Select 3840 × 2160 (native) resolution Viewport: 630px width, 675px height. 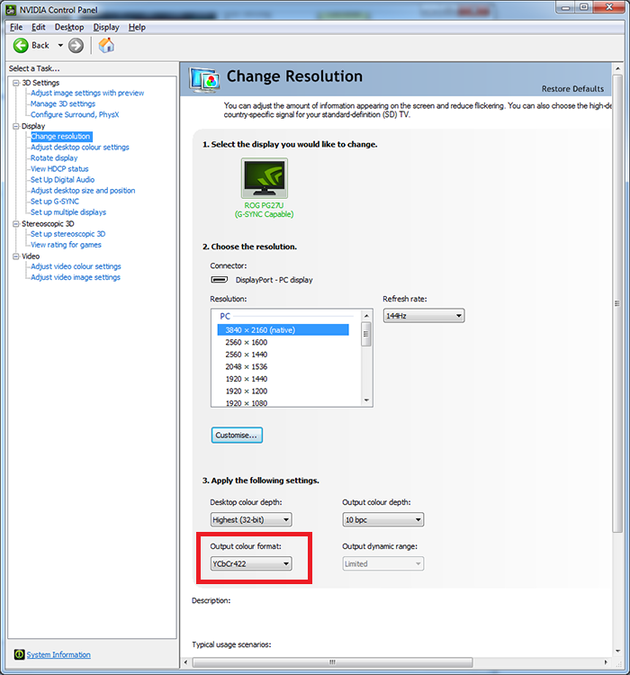point(283,330)
